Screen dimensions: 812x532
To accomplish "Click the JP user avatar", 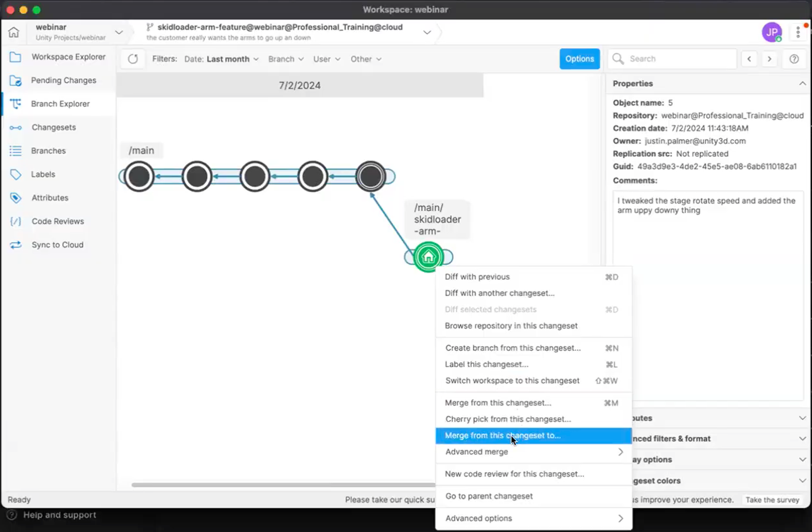I will tap(772, 32).
